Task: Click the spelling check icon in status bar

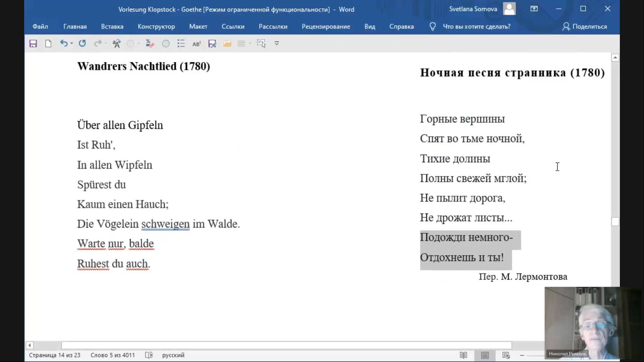Action: pos(149,355)
